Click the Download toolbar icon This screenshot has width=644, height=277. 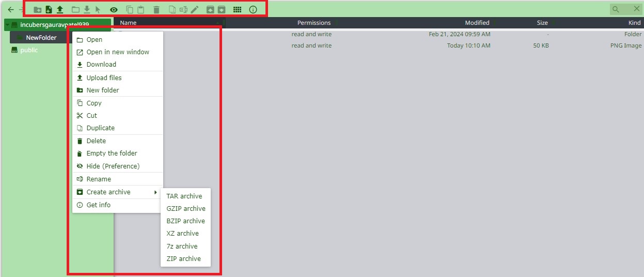[87, 9]
